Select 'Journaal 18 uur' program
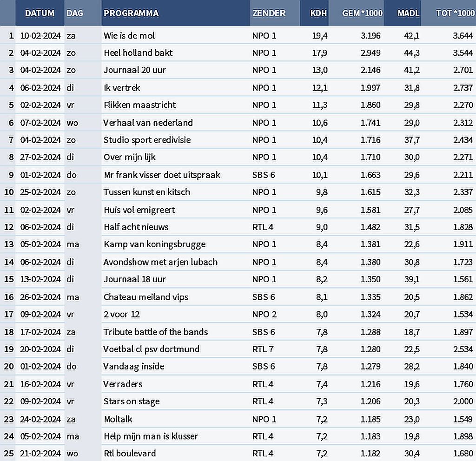The width and height of the screenshot is (476, 461). click(135, 279)
